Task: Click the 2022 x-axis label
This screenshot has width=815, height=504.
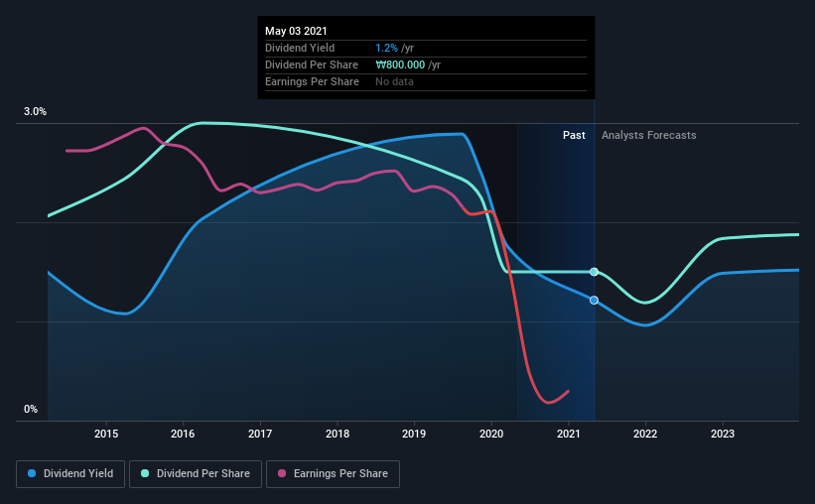Action: pyautogui.click(x=645, y=434)
